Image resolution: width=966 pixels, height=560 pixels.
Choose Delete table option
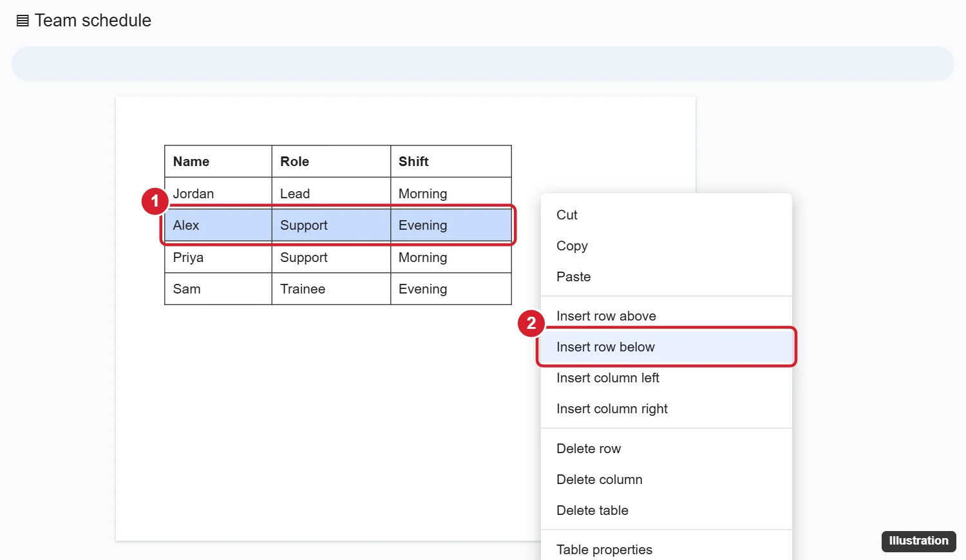[x=667, y=510]
